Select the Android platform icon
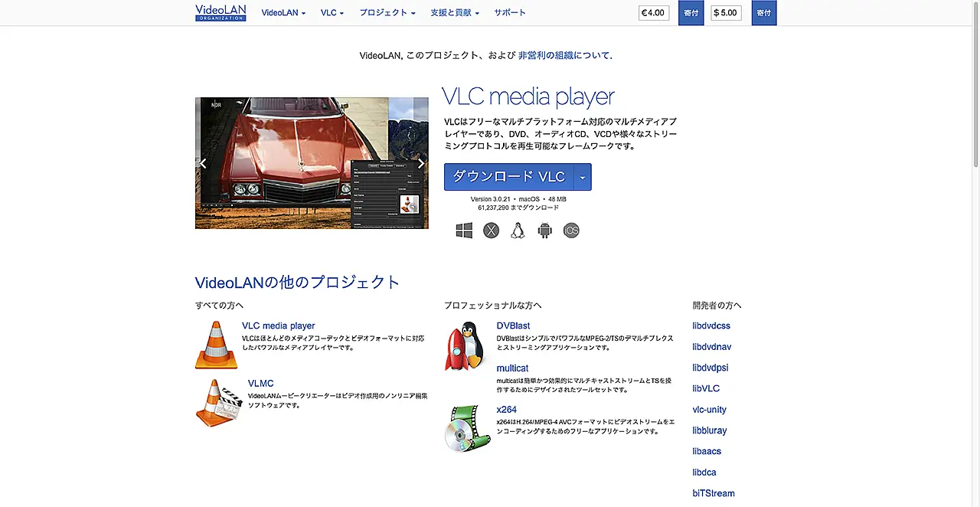Image resolution: width=980 pixels, height=507 pixels. tap(544, 231)
